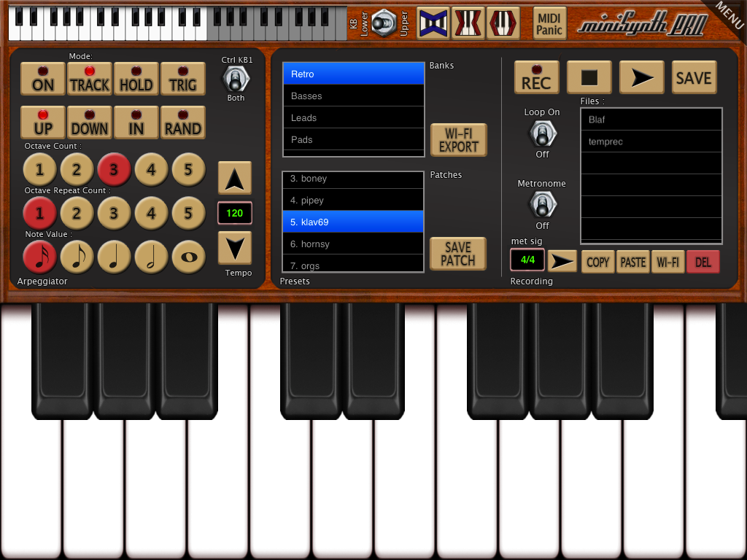
Task: Enable UP arpeggio direction
Action: [43, 122]
